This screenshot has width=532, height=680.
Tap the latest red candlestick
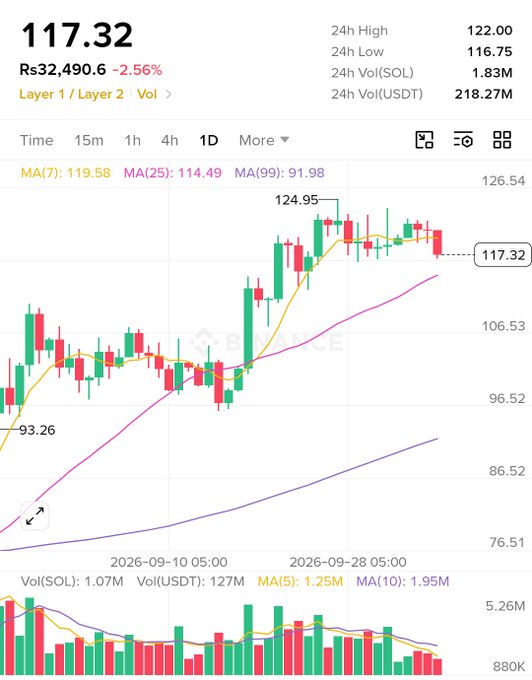tap(437, 243)
